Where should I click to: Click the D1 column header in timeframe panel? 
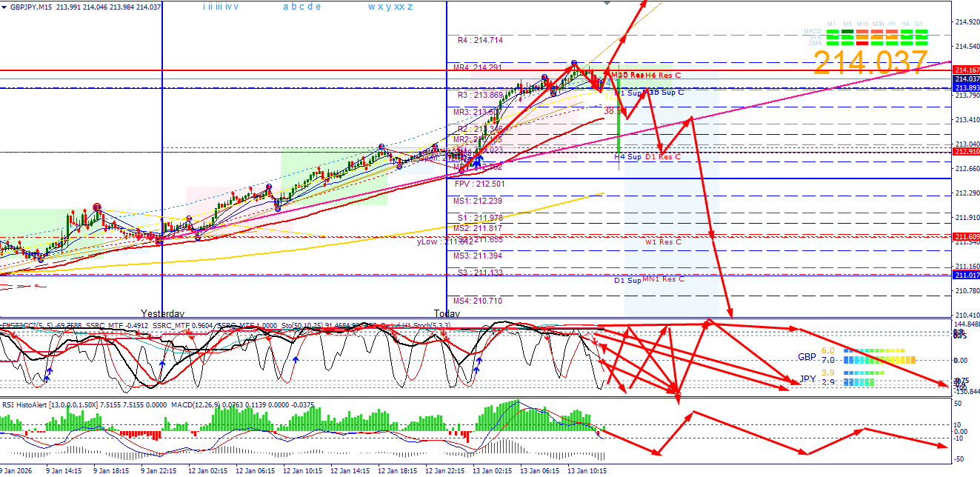tap(919, 24)
